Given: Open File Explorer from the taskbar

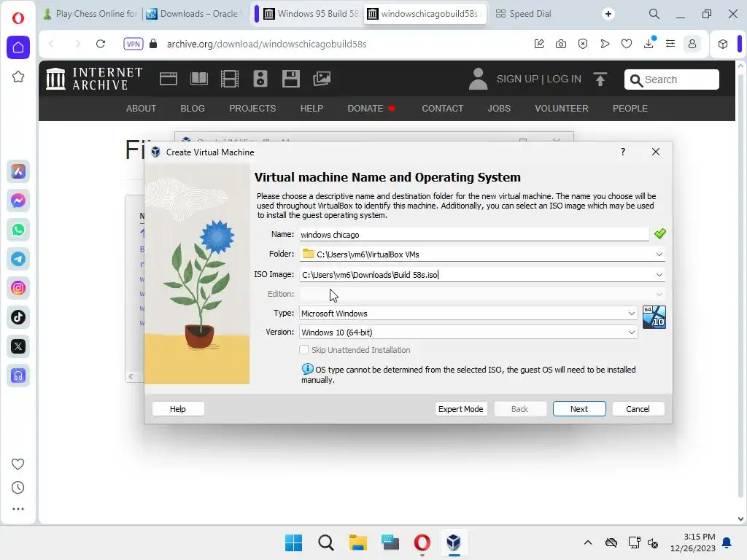Looking at the screenshot, I should [357, 542].
